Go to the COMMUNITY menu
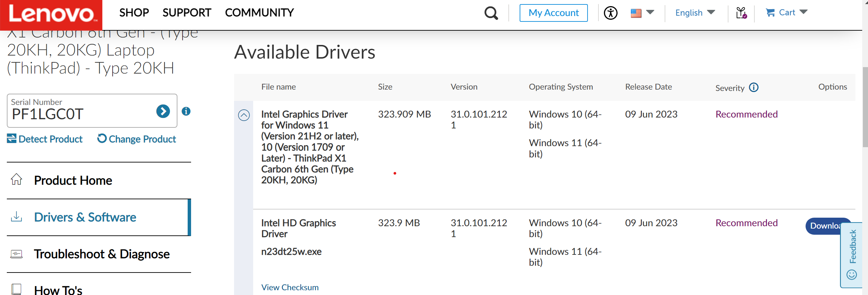Image resolution: width=868 pixels, height=295 pixels. [x=259, y=13]
